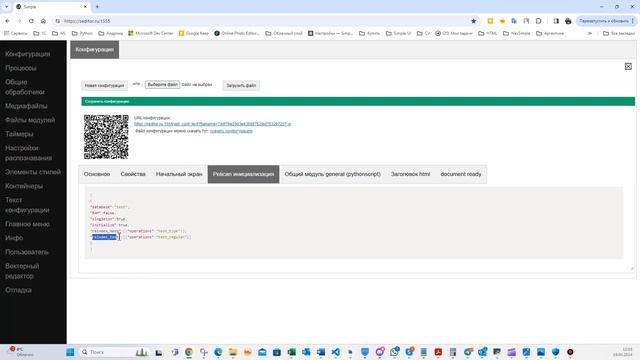Select the grey Конфигурация header tab

coord(95,49)
